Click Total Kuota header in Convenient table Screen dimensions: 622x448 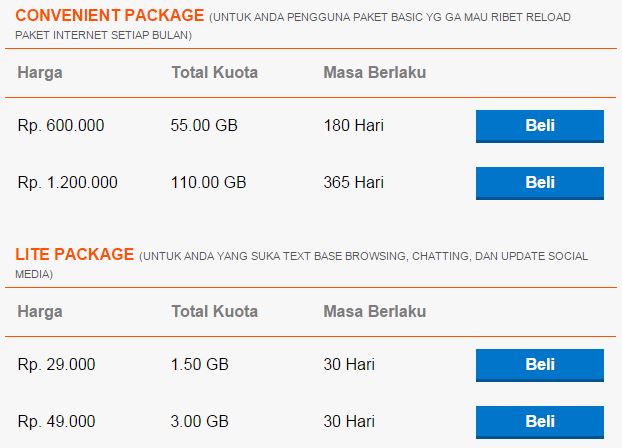215,73
